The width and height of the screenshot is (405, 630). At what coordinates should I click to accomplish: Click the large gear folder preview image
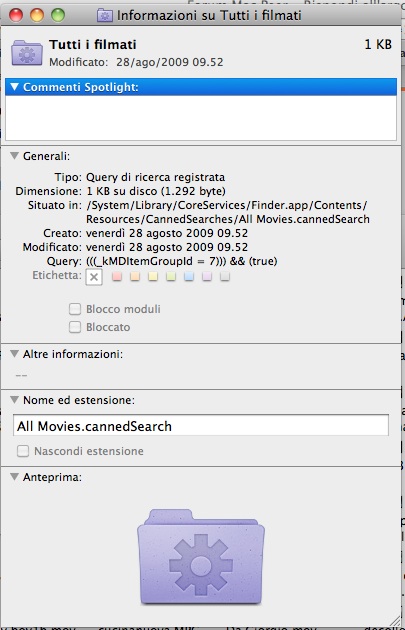(x=201, y=556)
